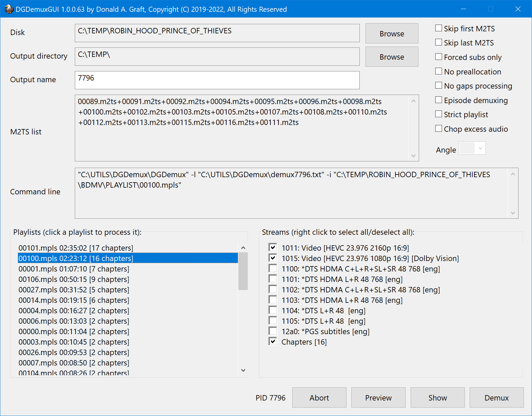Click the Preview button

(378, 397)
